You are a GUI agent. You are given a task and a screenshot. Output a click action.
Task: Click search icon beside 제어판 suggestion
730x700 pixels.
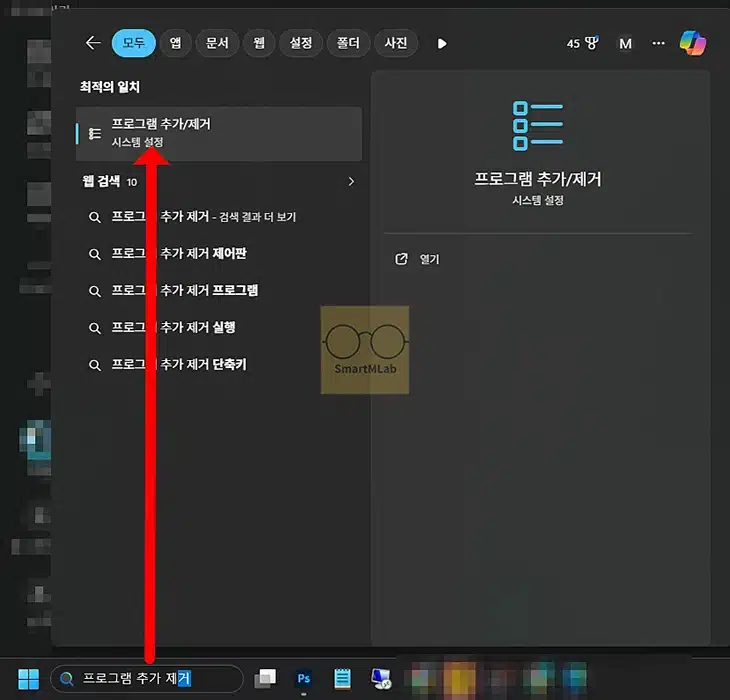click(95, 254)
